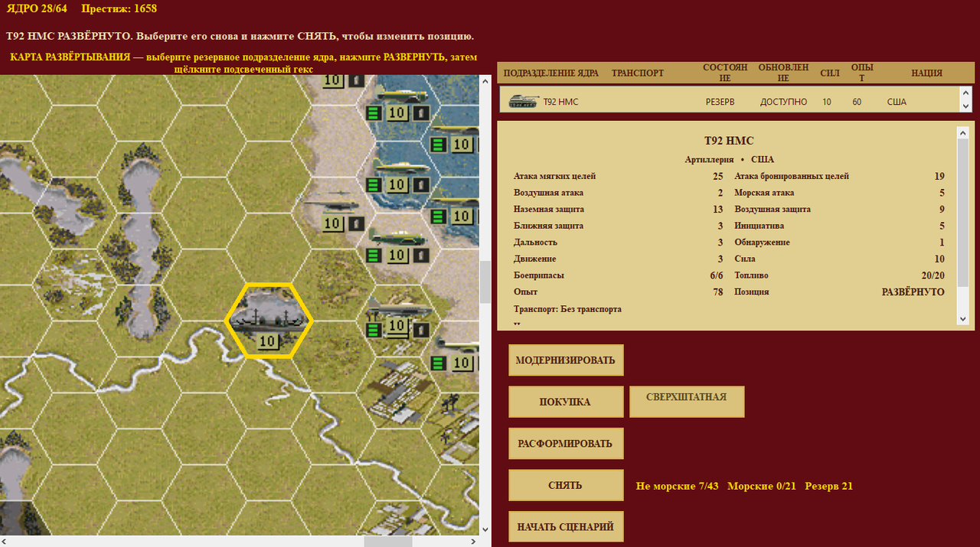Click the ОБНОВЛЕНИЕ column header
The height and width of the screenshot is (547, 980).
(783, 73)
